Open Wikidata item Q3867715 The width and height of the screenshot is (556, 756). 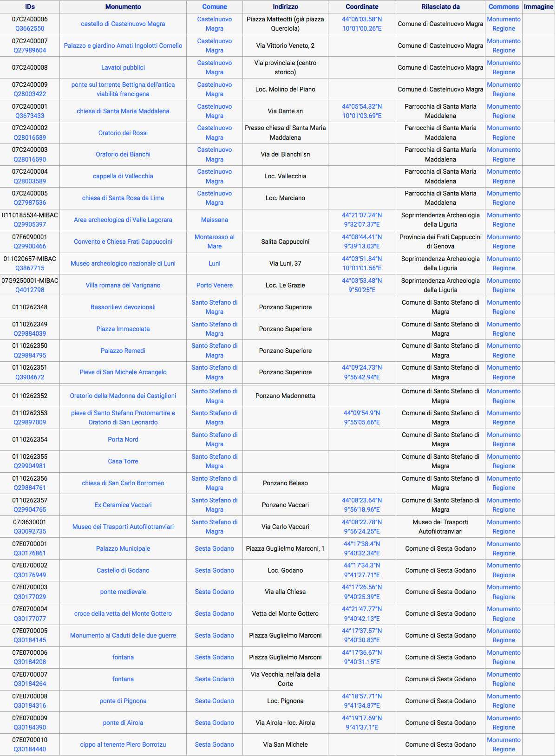pyautogui.click(x=30, y=268)
